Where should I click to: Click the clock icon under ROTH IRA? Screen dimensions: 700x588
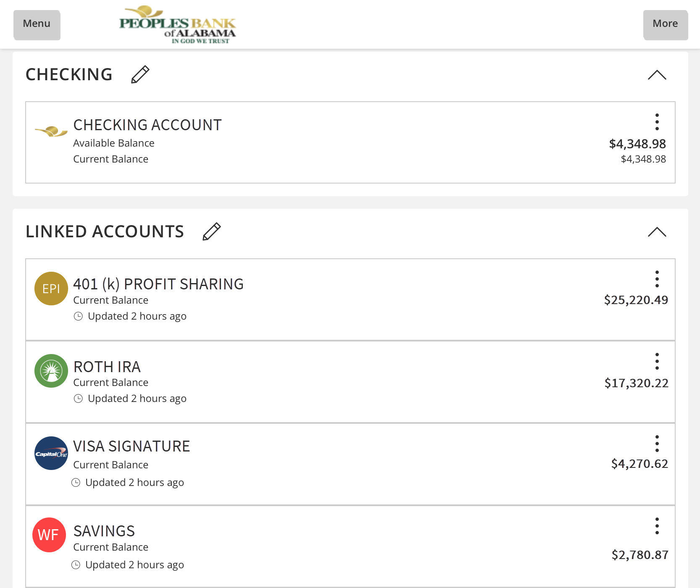78,399
